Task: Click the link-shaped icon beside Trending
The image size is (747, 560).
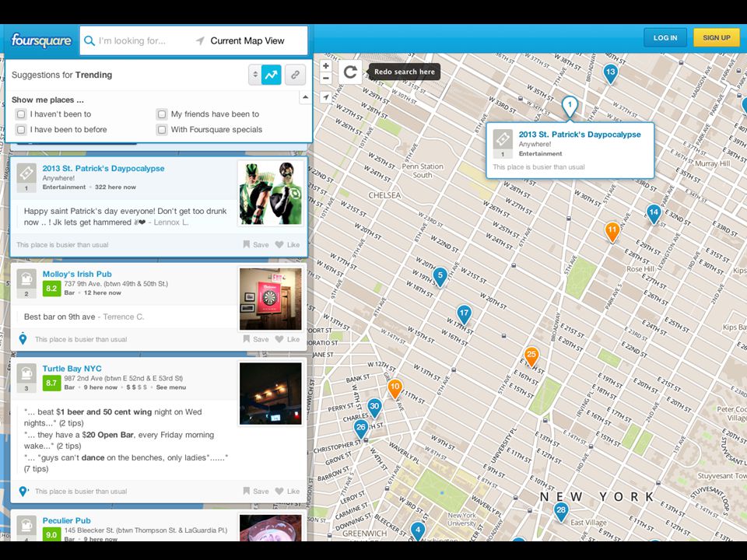Action: coord(296,75)
